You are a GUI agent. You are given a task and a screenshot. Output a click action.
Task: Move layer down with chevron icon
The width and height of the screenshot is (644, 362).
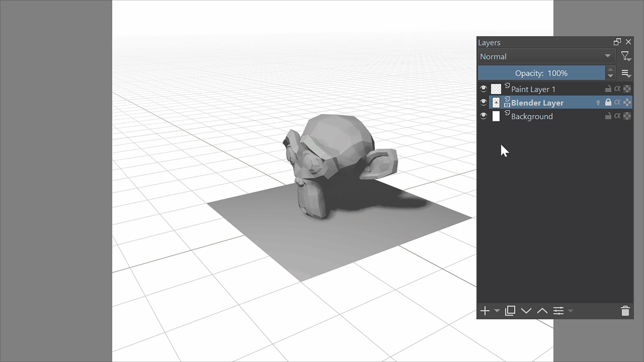pos(526,311)
